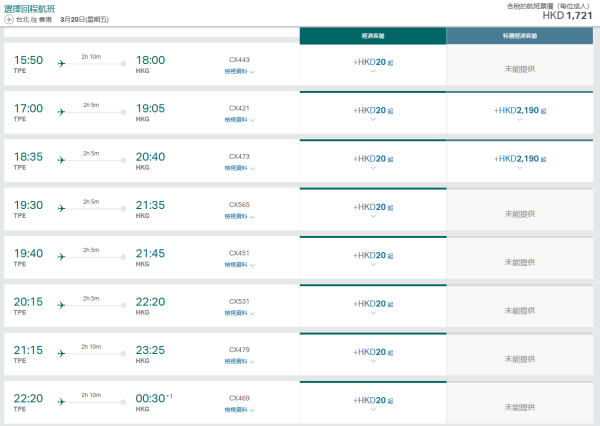Click the return-route arrow icon beside 台北 往 香港
Viewport: 600px width, 426px height.
pyautogui.click(x=9, y=19)
